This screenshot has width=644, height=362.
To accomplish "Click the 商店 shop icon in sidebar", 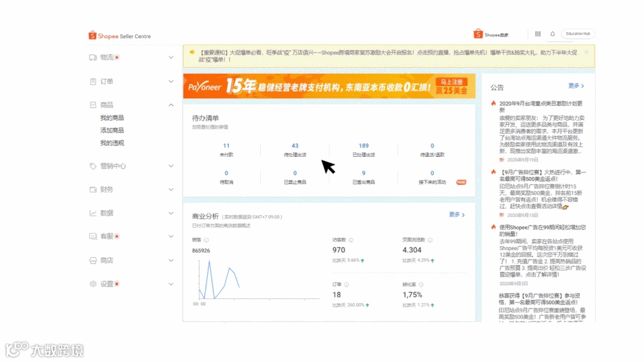I will [x=93, y=260].
